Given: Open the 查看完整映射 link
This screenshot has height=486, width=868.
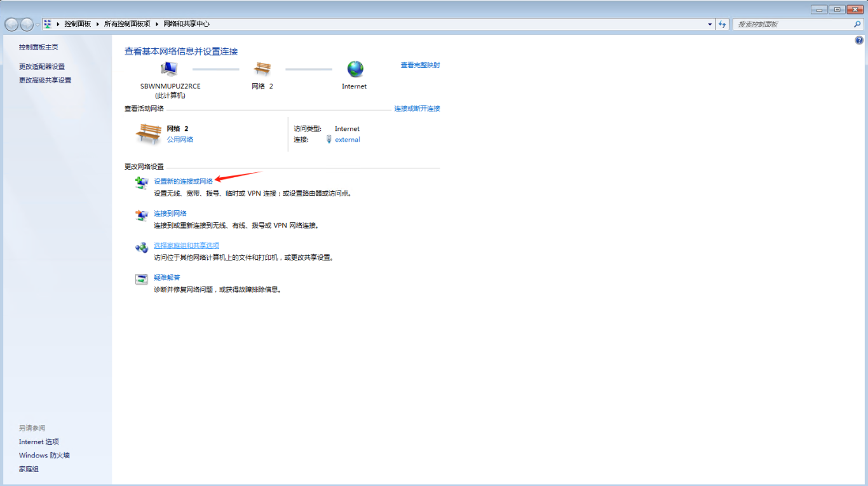Looking at the screenshot, I should pos(420,65).
